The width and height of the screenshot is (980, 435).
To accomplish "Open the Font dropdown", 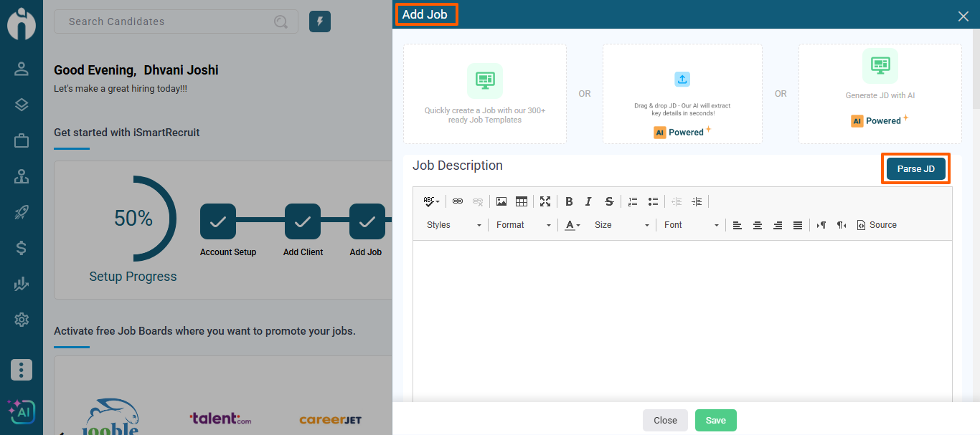I will (x=691, y=225).
